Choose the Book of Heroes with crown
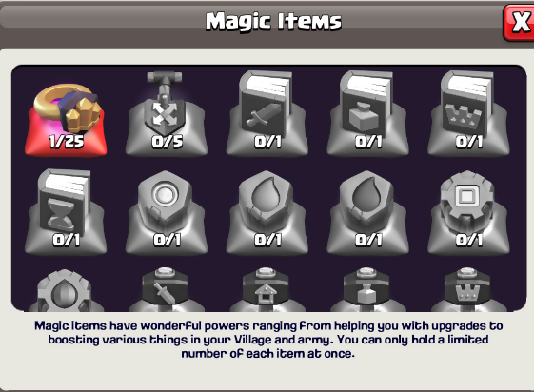Screen dimensions: 534x392 point(468,113)
